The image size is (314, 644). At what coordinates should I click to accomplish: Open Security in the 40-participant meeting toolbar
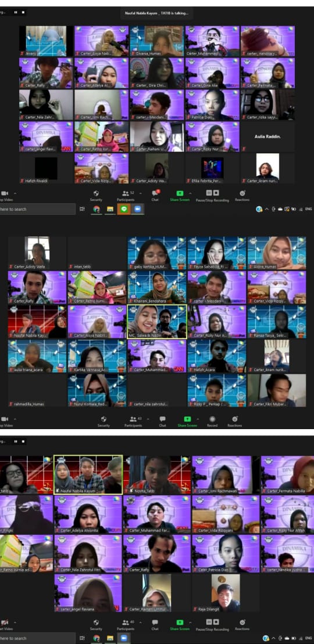coord(96,625)
